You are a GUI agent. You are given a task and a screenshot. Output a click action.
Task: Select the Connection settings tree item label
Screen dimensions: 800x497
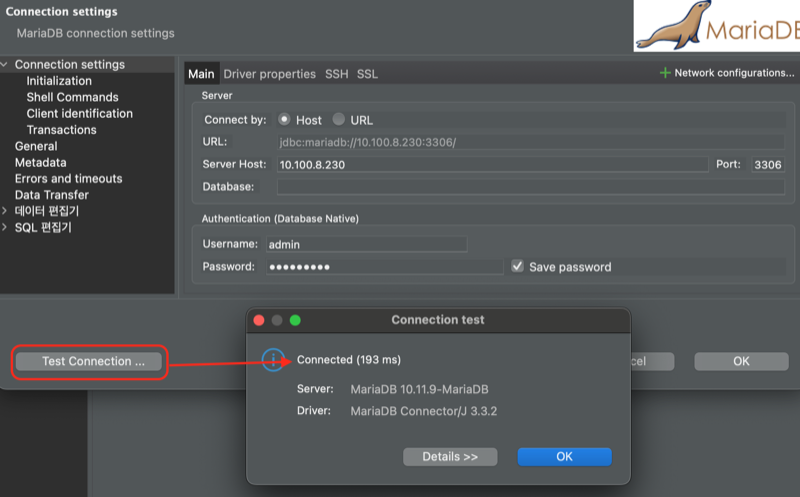tap(70, 65)
